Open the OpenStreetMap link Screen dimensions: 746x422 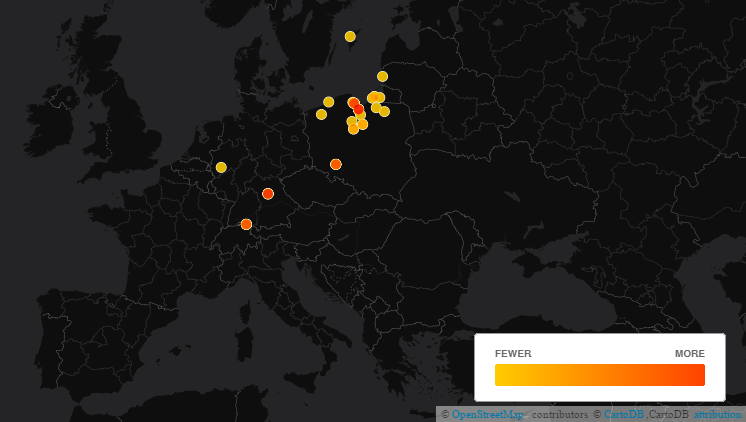click(x=487, y=414)
